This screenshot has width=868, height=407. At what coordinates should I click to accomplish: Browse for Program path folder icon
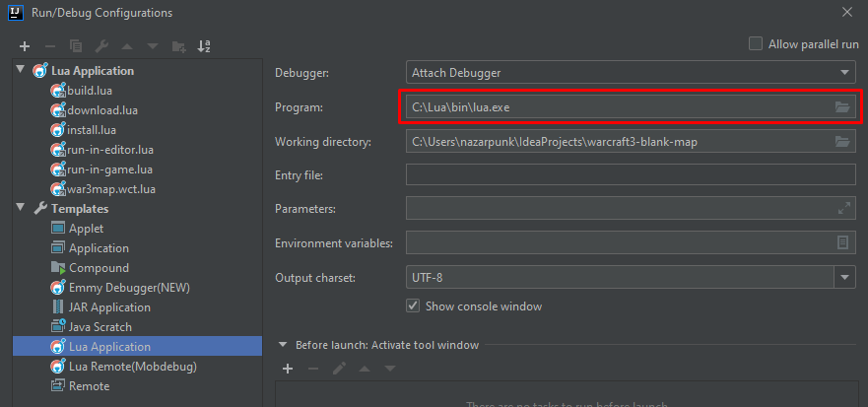(x=841, y=106)
